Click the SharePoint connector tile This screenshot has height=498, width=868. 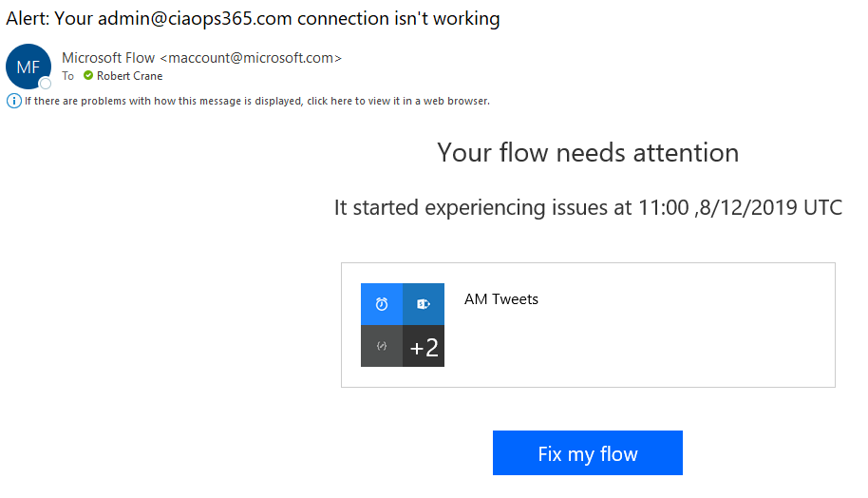(x=424, y=304)
